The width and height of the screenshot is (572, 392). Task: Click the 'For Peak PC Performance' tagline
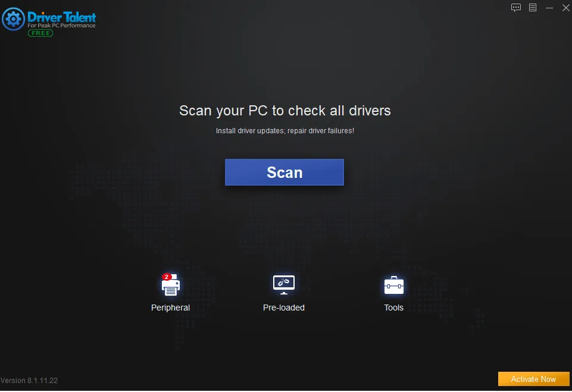(x=61, y=26)
